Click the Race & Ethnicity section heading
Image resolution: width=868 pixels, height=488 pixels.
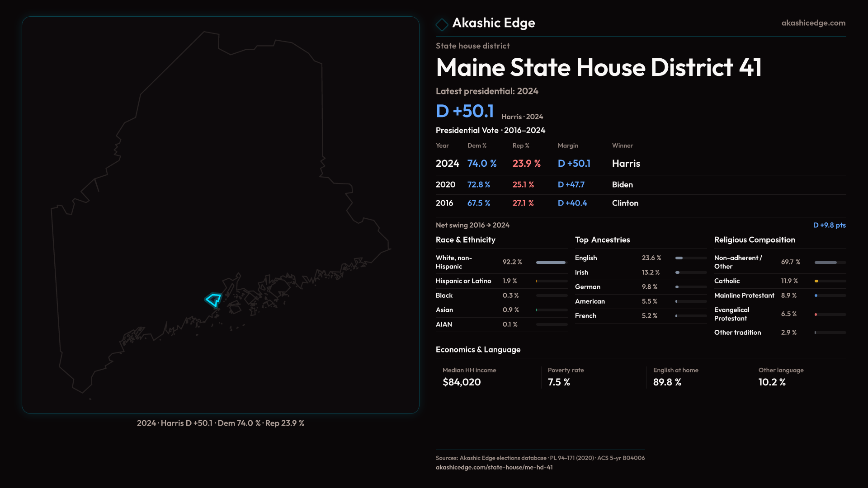click(465, 240)
